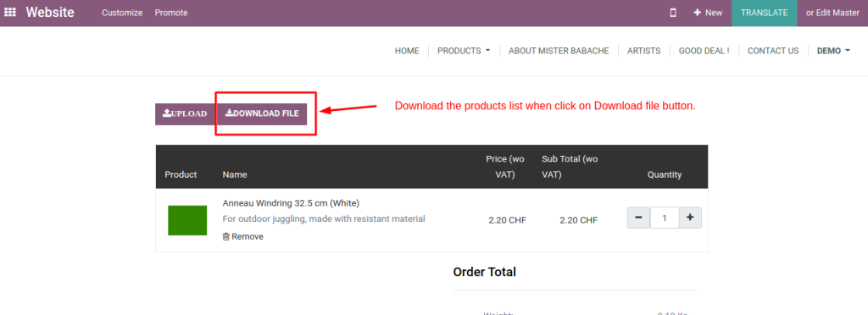Open the CONTACT US page
The width and height of the screenshot is (868, 315).
pos(773,51)
